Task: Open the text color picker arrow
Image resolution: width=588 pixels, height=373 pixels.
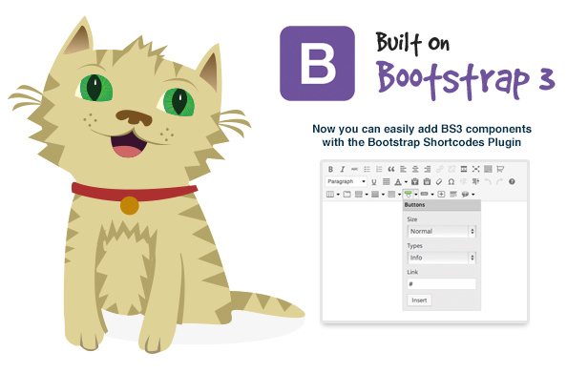Action: [x=406, y=182]
